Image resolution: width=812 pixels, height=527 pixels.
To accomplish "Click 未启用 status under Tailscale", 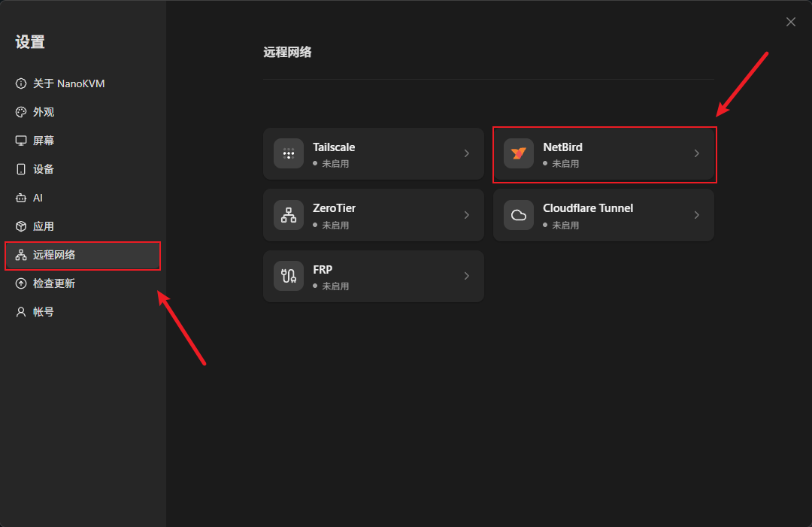I will tap(335, 164).
